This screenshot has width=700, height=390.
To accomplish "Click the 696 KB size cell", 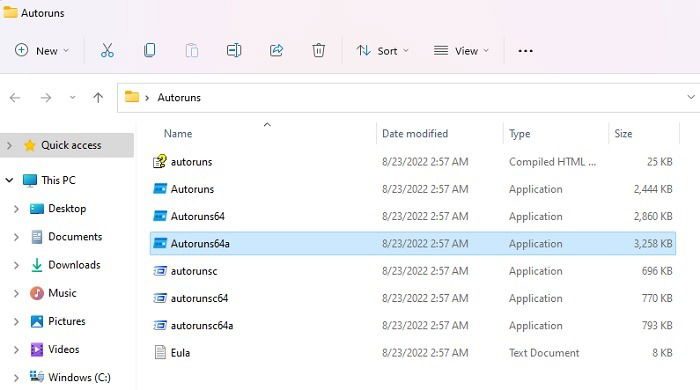I will 657,271.
